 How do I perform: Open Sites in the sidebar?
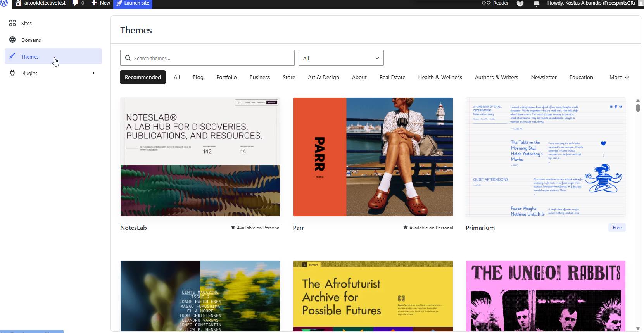53,23
